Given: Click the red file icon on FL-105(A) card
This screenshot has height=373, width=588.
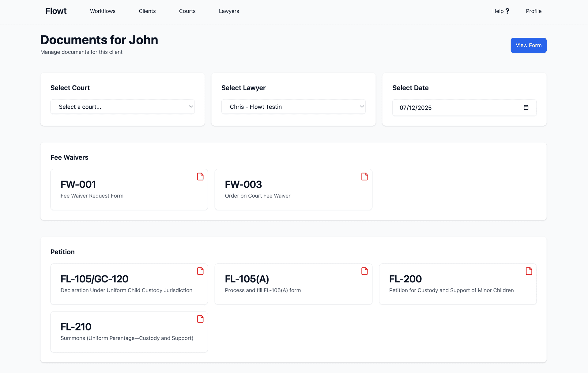Looking at the screenshot, I should pyautogui.click(x=364, y=271).
